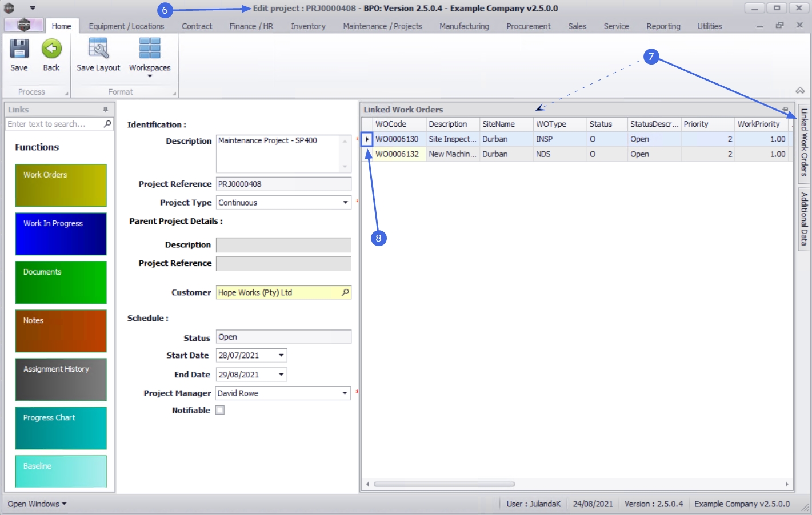
Task: Click the Links search magnifier icon
Action: [x=107, y=124]
